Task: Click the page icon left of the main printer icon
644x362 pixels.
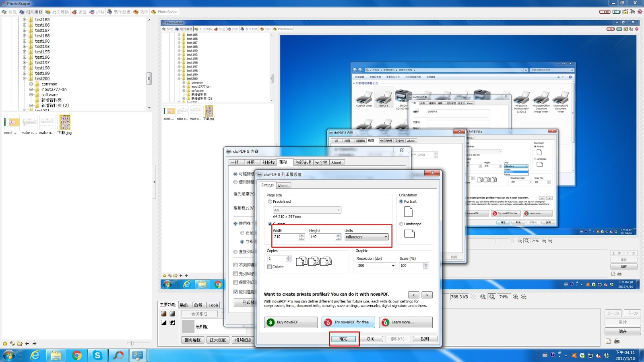Action: [608, 341]
